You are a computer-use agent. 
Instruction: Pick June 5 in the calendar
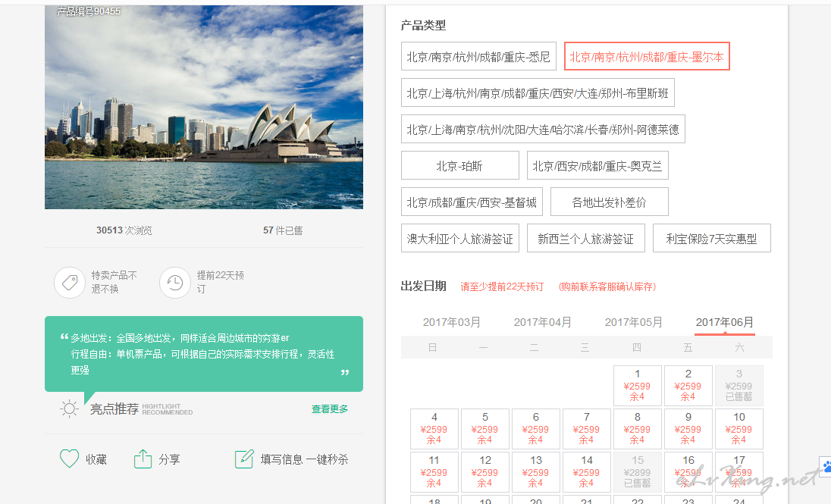(485, 428)
